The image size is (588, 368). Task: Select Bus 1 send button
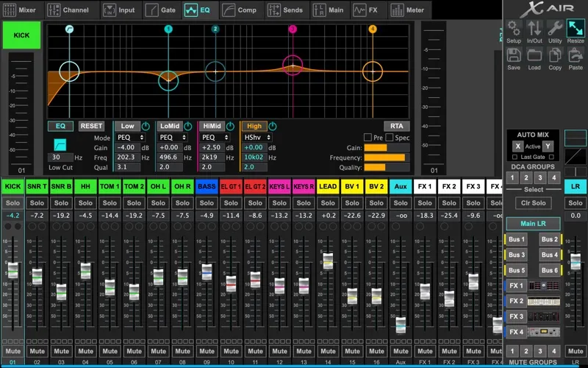517,239
